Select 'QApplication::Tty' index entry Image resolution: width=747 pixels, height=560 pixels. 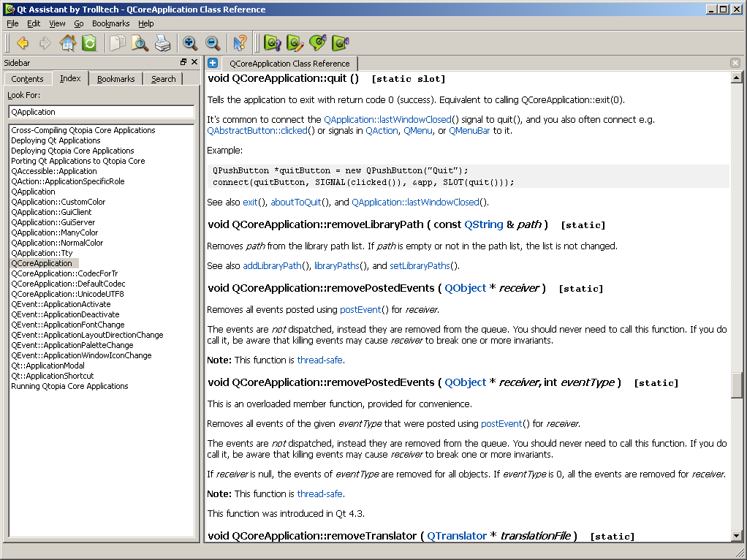point(42,253)
